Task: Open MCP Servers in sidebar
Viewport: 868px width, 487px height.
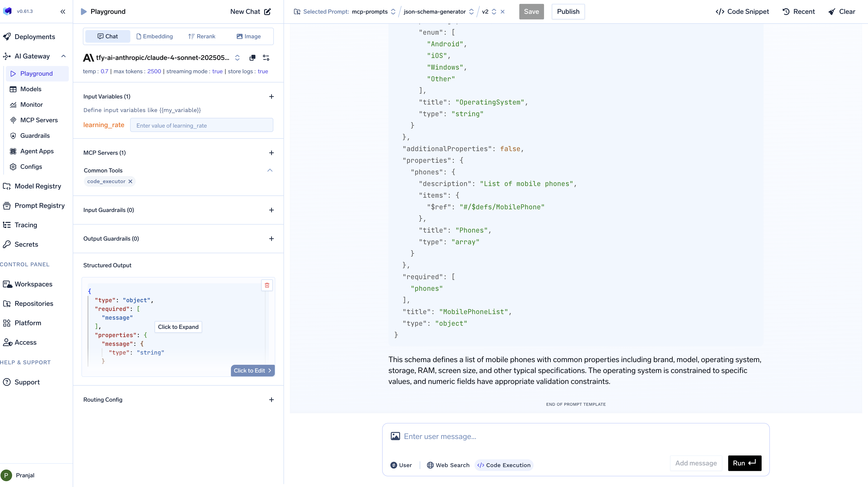Action: coord(39,120)
